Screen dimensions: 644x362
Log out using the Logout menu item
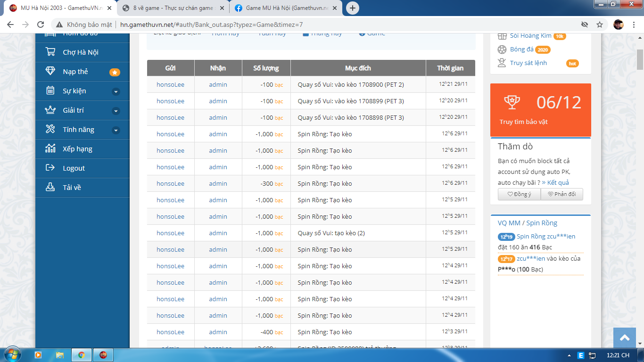click(x=74, y=168)
